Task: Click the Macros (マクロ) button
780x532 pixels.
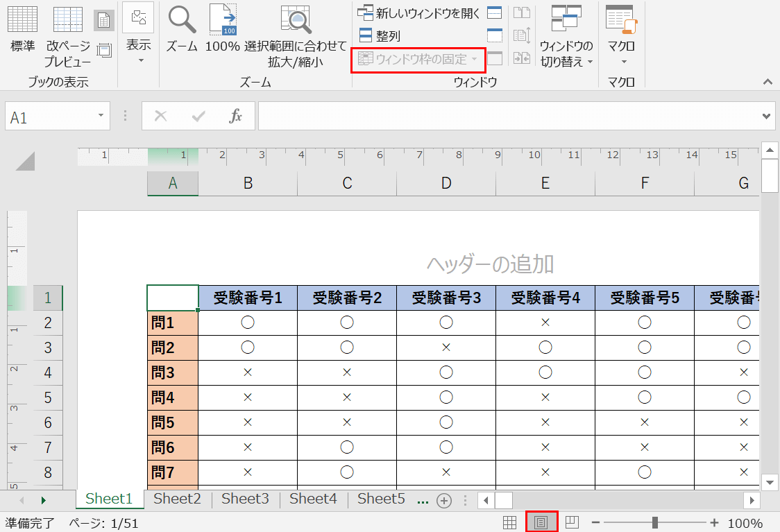Action: click(621, 35)
